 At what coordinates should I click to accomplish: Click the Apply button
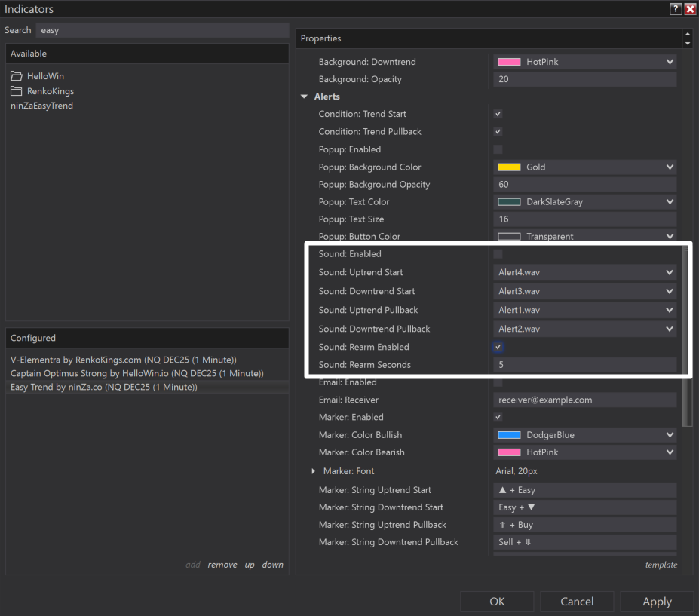657,602
